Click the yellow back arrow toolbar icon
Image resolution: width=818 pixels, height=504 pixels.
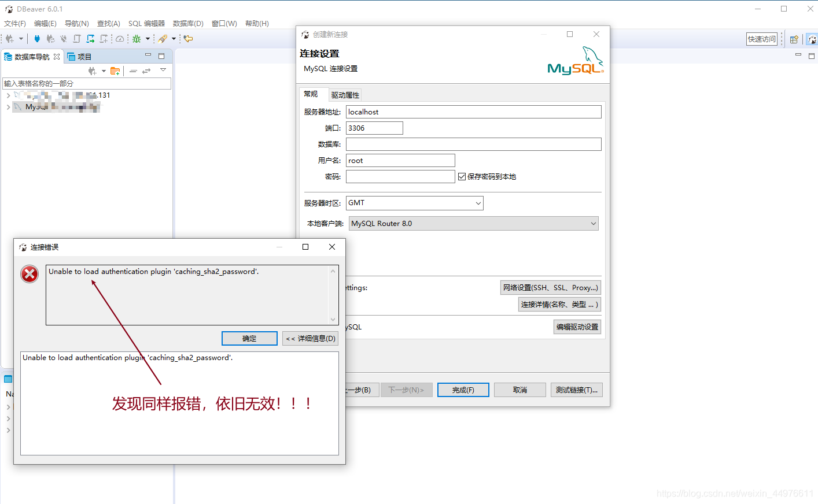(188, 39)
